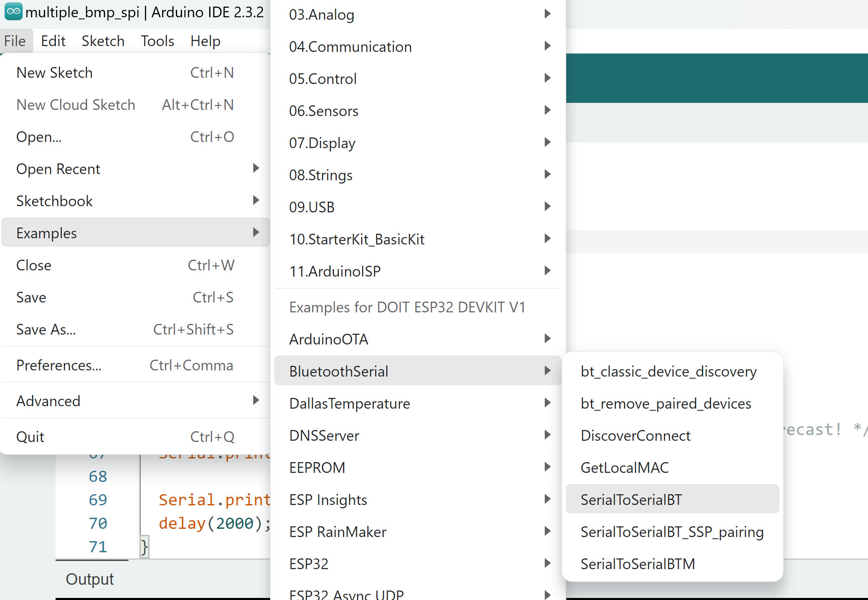Expand DNSServer examples submenu
This screenshot has width=868, height=600.
tap(418, 436)
